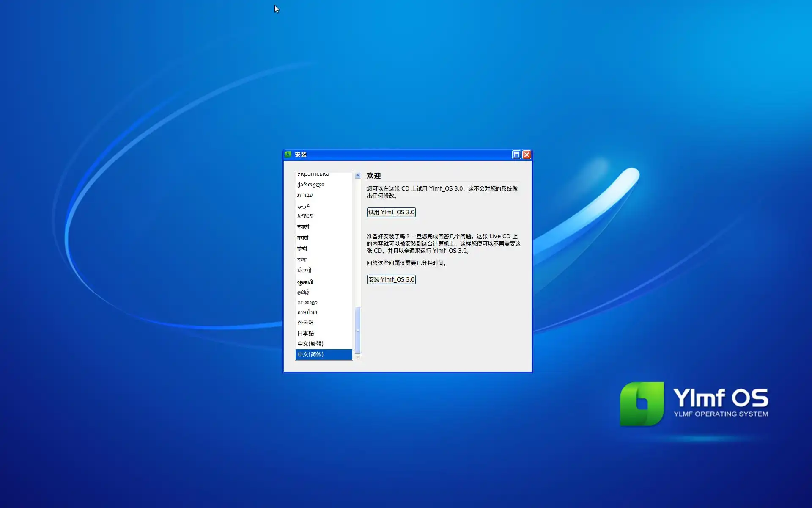Select the Hebrew entry עברית
Image resolution: width=812 pixels, height=508 pixels.
coord(305,195)
